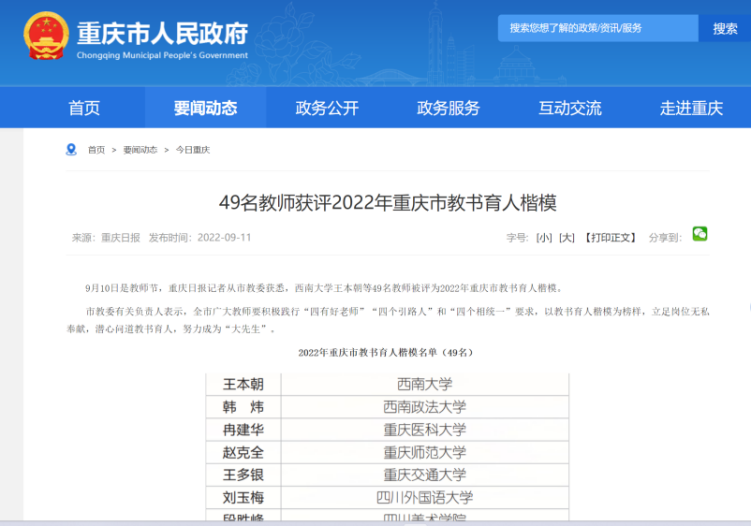Click the WeChat share icon
This screenshot has width=751, height=526.
(700, 234)
